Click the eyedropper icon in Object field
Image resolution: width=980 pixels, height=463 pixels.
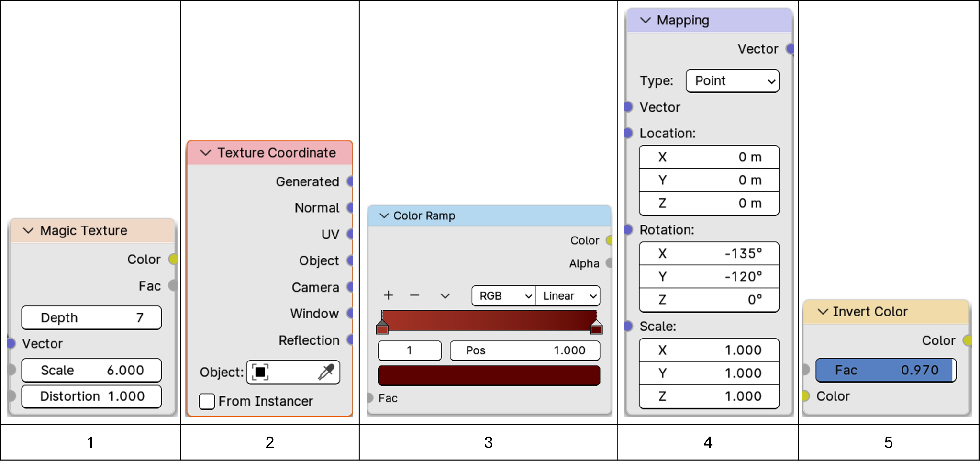click(x=326, y=372)
